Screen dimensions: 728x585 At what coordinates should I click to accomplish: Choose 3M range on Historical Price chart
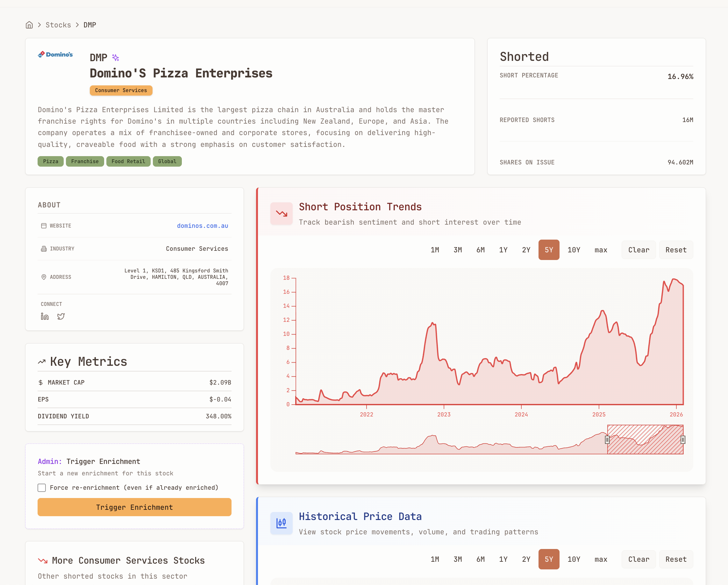point(458,559)
